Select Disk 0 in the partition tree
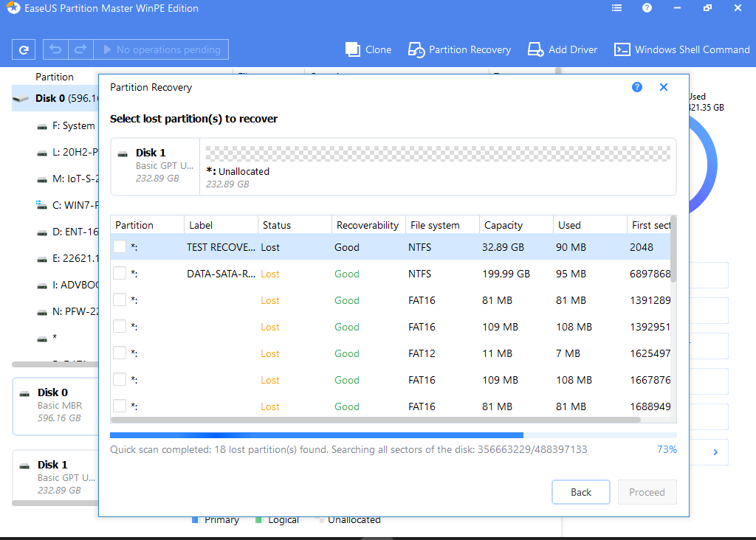Image resolution: width=756 pixels, height=540 pixels. [x=55, y=98]
